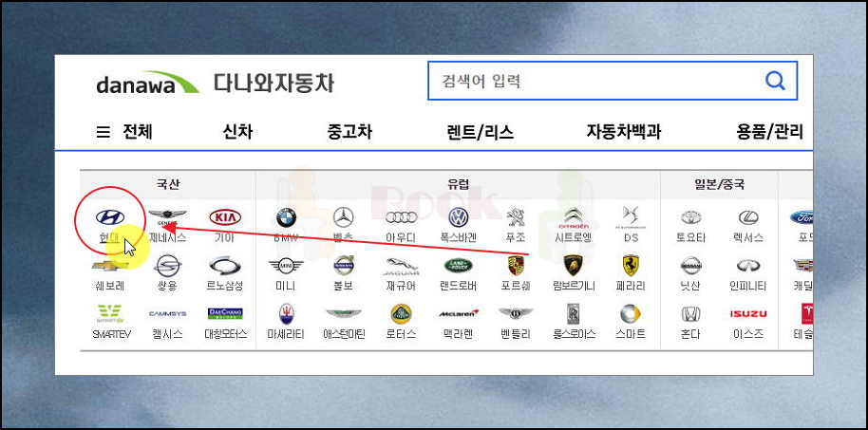868x430 pixels.
Task: Select the 토요타 text label
Action: (x=690, y=238)
